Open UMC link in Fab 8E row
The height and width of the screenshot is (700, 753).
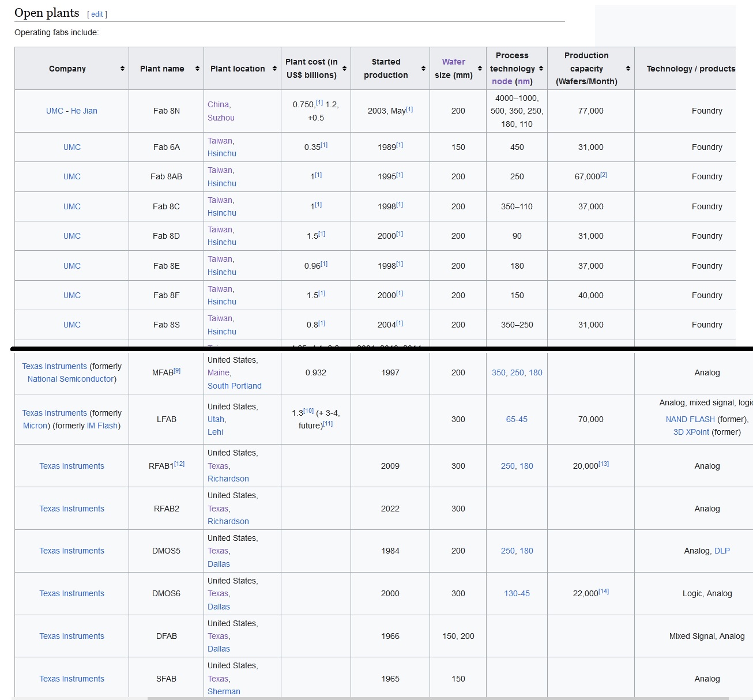(72, 266)
